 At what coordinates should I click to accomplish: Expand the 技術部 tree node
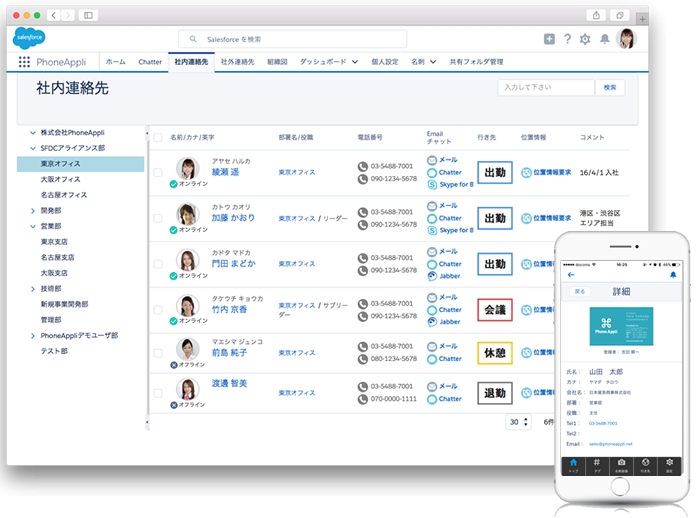point(33,289)
